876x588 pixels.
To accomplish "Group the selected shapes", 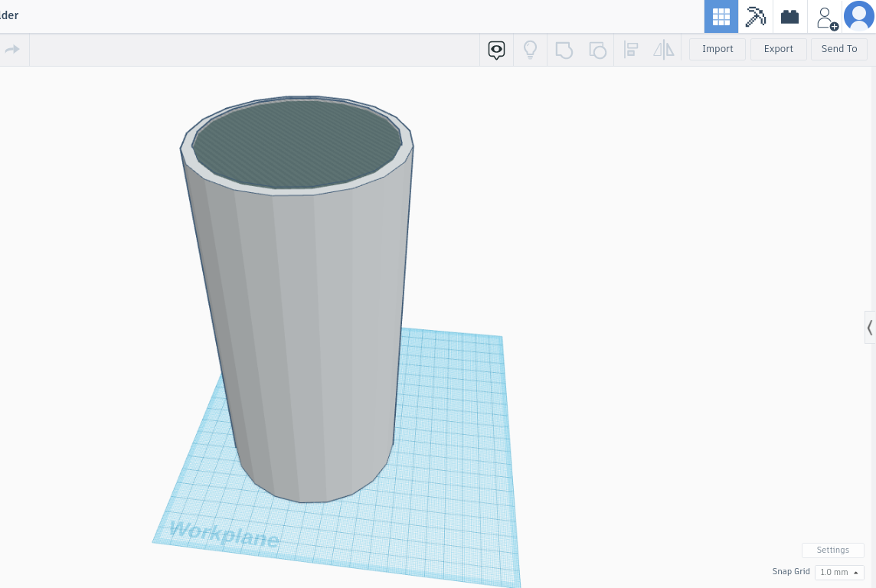I will coord(564,49).
